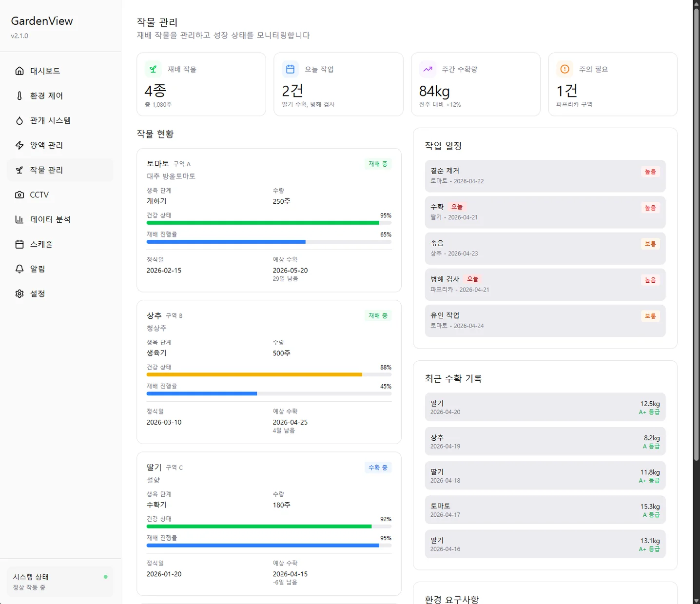Click 상추 정식일 2026-03-10

point(164,422)
